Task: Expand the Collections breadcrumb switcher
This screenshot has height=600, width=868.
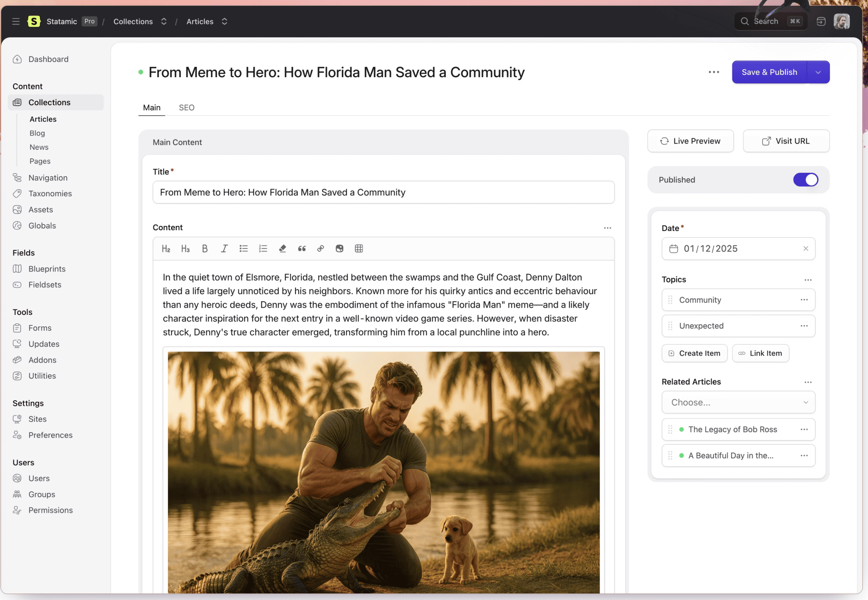Action: pos(164,22)
